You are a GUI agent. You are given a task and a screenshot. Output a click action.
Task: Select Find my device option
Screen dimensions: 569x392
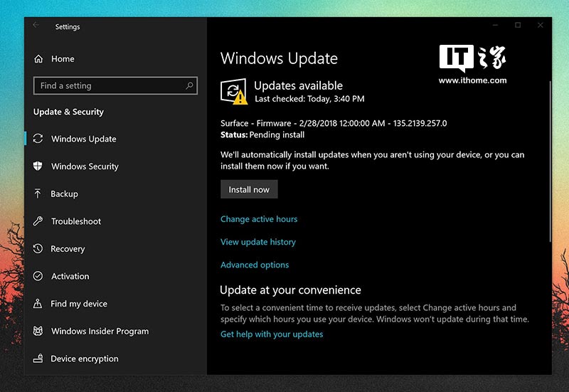click(79, 304)
